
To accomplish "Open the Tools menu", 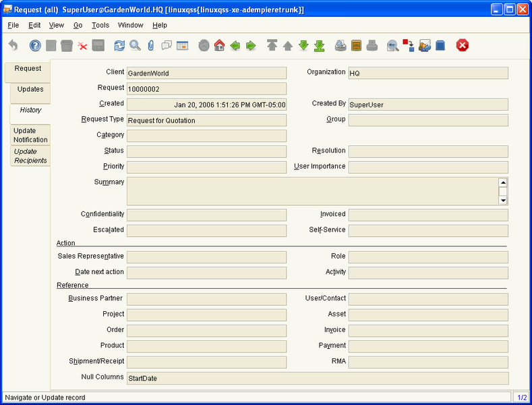I will [x=100, y=25].
